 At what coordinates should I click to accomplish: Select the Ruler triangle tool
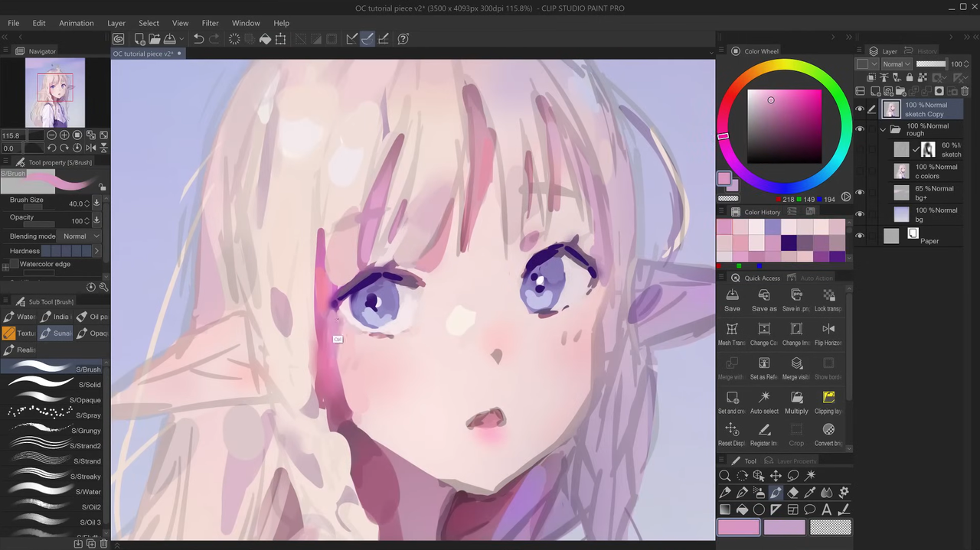[776, 509]
